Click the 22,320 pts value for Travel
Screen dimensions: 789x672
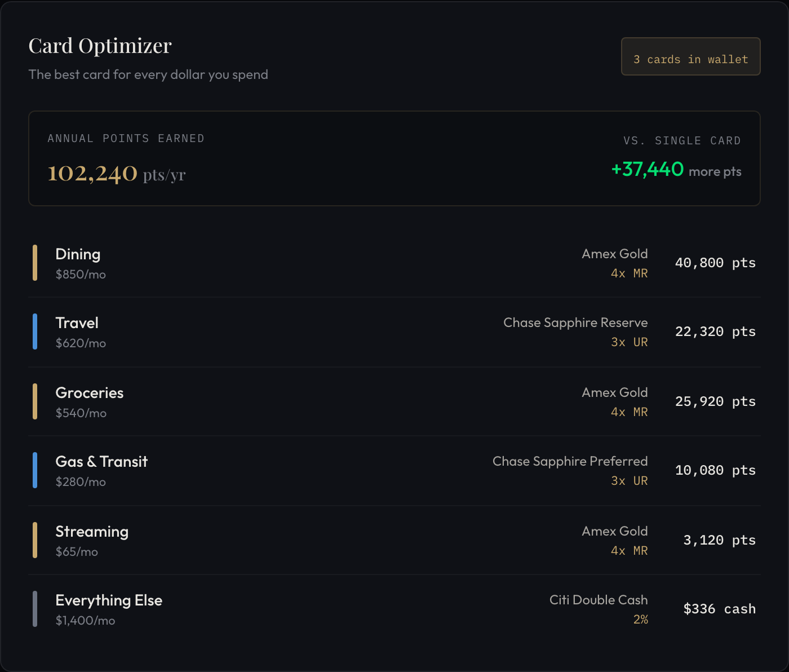[x=715, y=331]
